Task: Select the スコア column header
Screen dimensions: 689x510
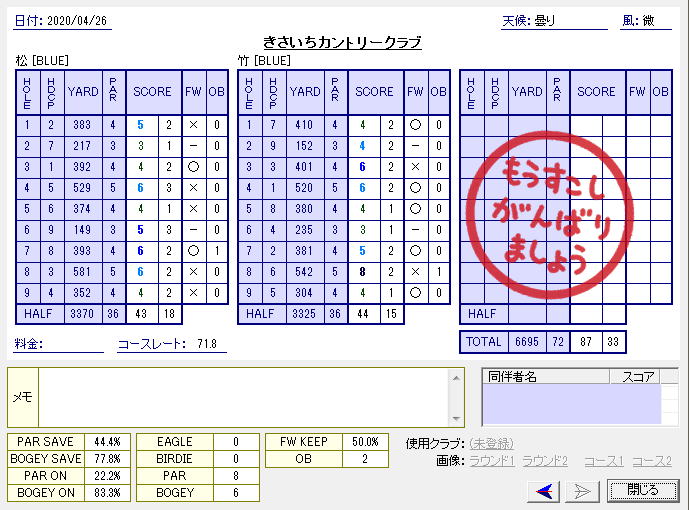Action: click(637, 377)
